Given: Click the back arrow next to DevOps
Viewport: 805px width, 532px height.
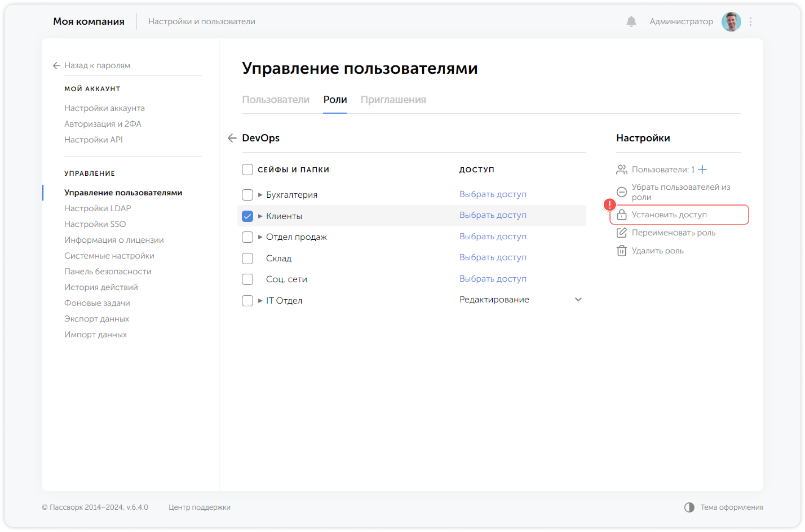Looking at the screenshot, I should pos(232,138).
